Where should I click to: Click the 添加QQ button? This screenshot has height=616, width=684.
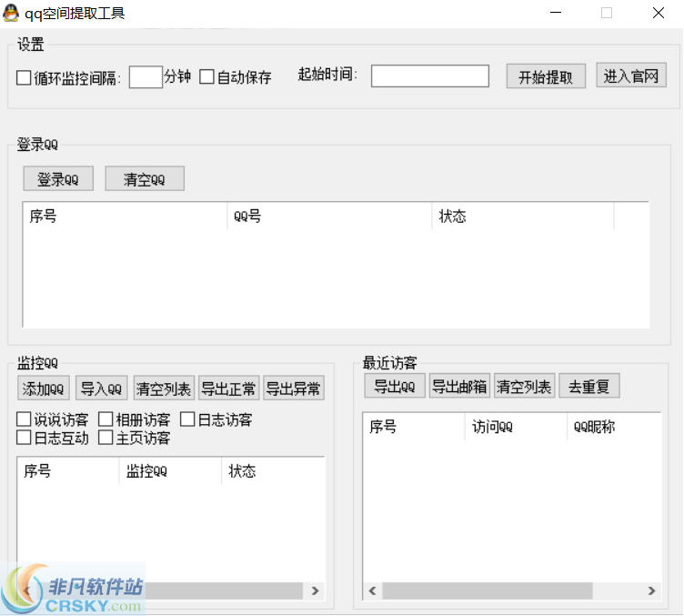(43, 388)
